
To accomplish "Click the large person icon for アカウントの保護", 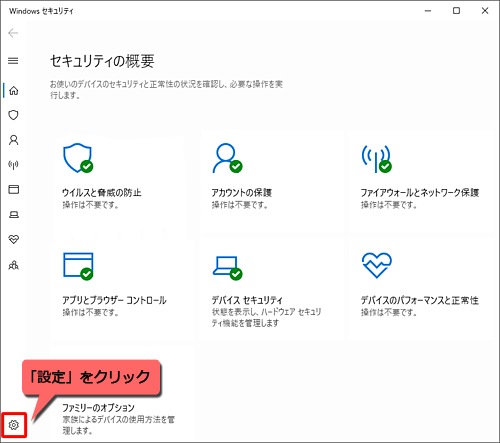I will tap(227, 158).
